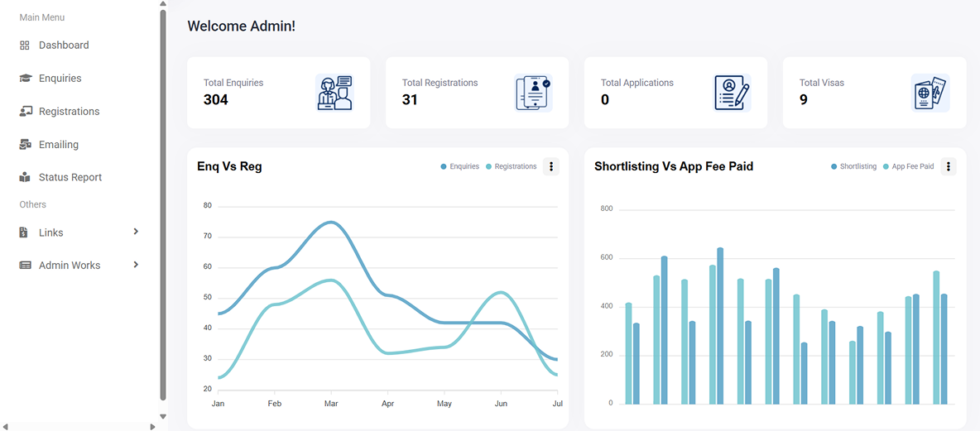Image resolution: width=980 pixels, height=431 pixels.
Task: Open the Enq Vs Reg chart options menu
Action: (551, 166)
